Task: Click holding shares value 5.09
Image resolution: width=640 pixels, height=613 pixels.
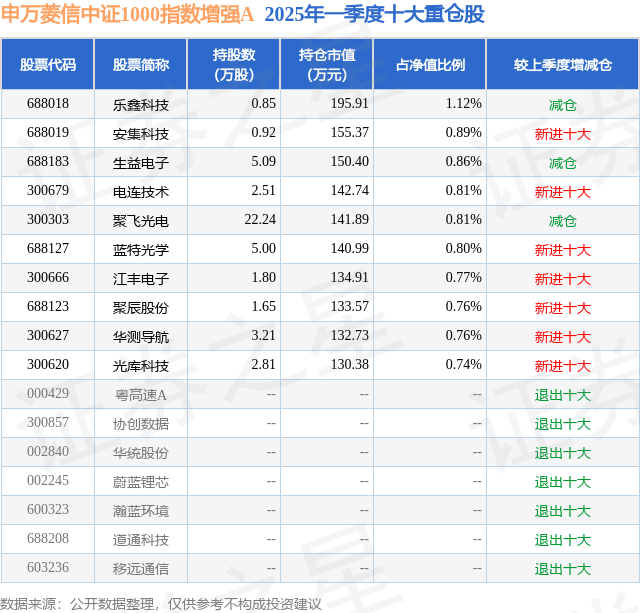Action: (264, 162)
